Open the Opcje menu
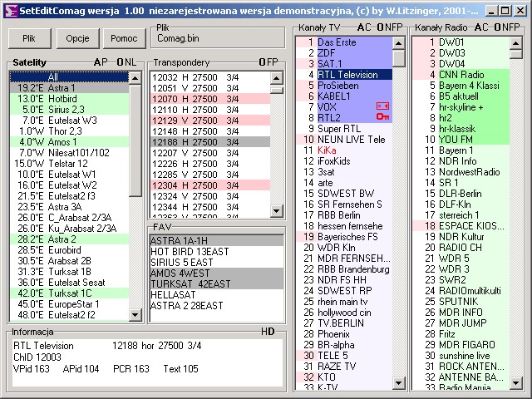This screenshot has height=399, width=532. (x=77, y=38)
